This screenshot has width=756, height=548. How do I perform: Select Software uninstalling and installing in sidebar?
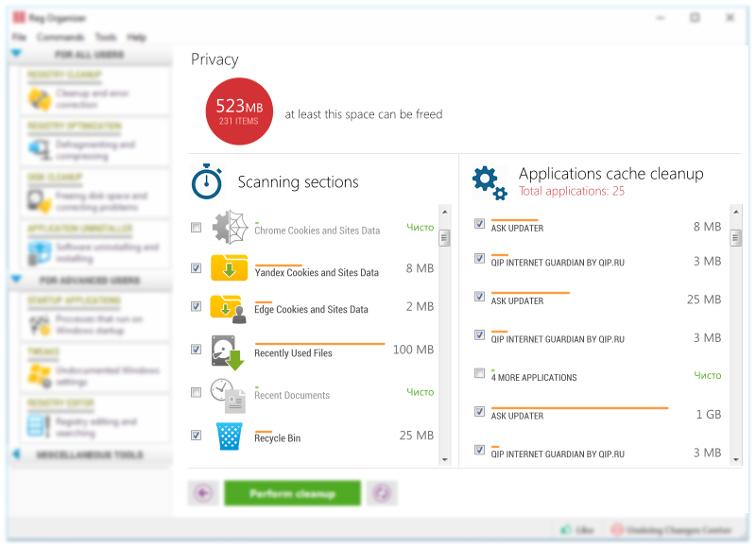108,252
